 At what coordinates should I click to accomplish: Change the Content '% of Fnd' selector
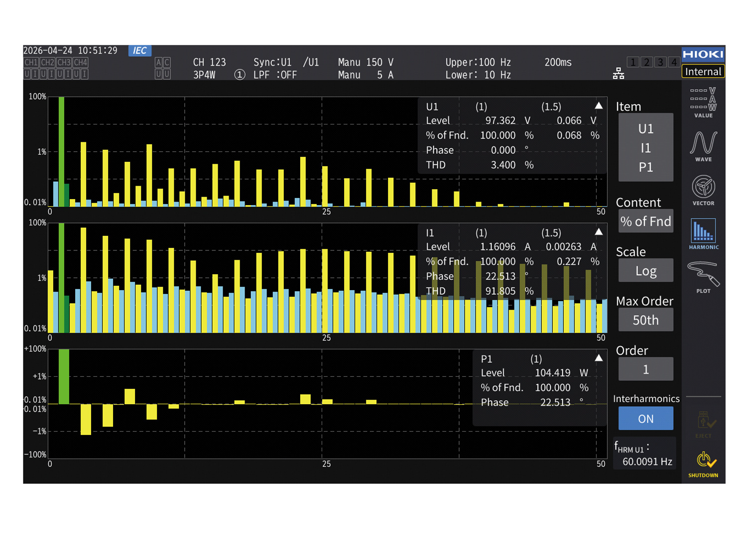coord(646,222)
